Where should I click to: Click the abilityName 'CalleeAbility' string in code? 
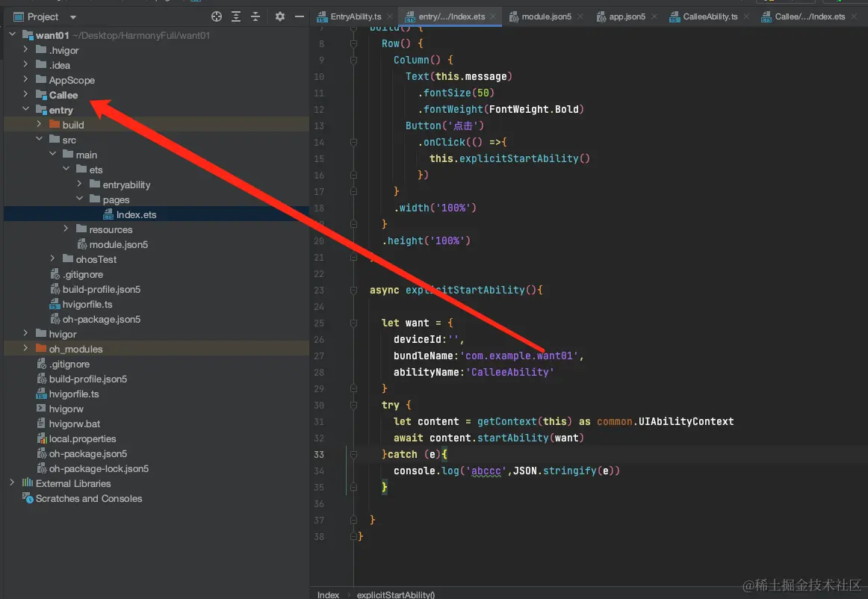point(510,372)
